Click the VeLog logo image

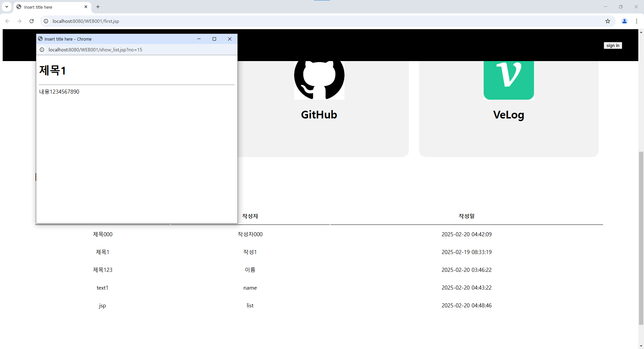pos(508,80)
